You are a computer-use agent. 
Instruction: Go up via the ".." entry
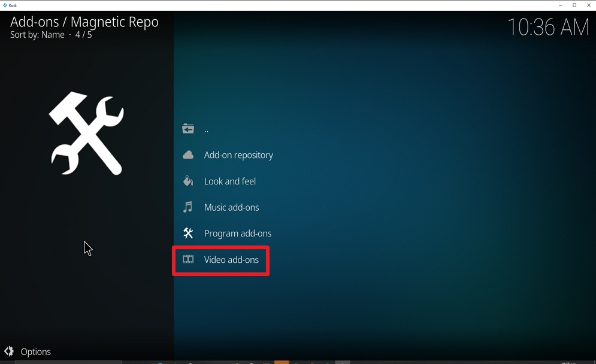point(207,129)
